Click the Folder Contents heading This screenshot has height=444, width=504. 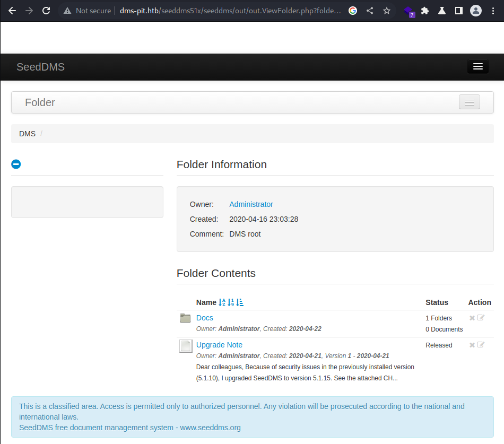[x=216, y=273]
